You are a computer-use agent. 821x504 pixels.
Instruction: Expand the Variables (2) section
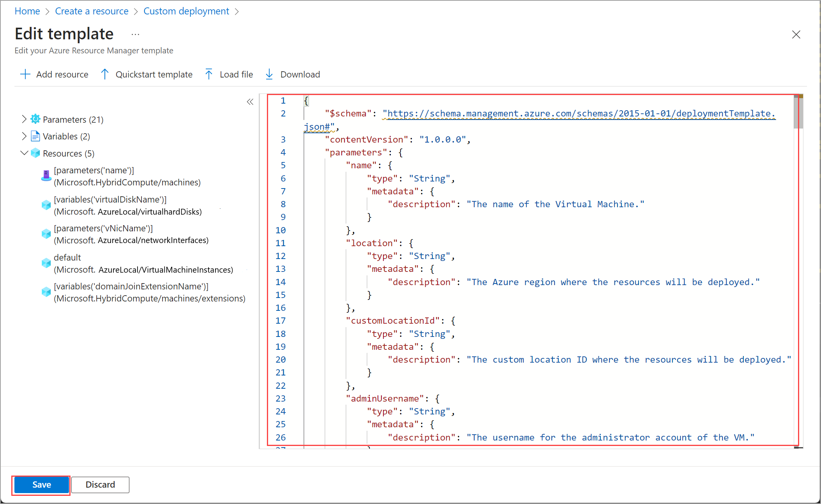pos(24,136)
